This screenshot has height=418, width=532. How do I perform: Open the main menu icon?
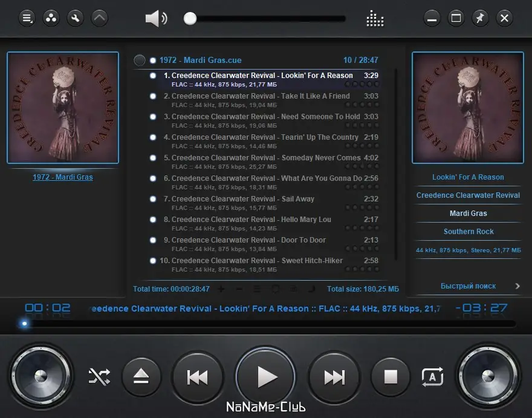click(x=27, y=18)
